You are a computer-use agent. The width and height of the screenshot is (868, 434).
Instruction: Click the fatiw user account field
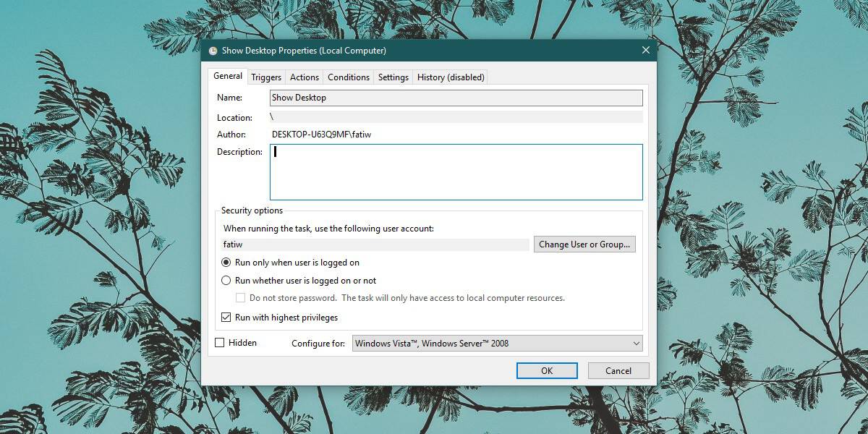(375, 244)
